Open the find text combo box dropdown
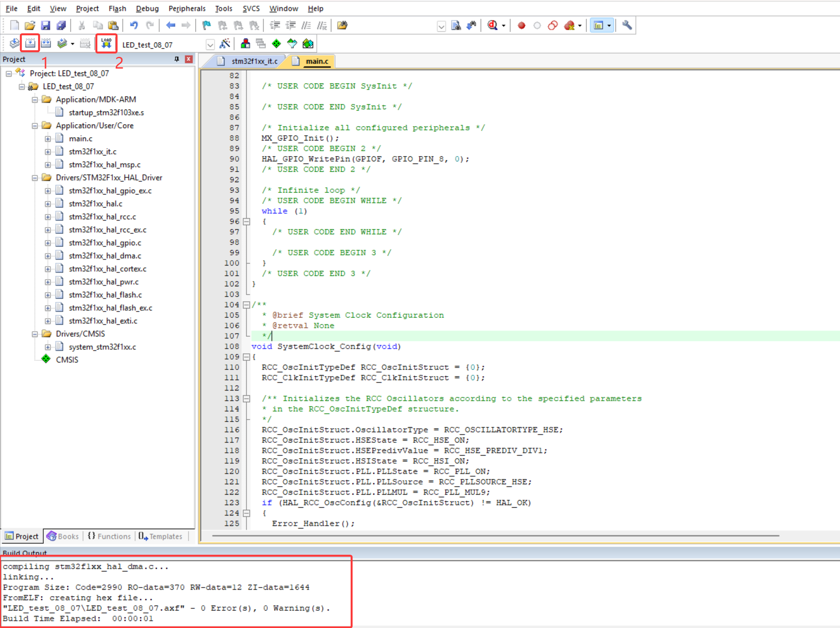Viewport: 840px width, 628px height. pos(441,26)
